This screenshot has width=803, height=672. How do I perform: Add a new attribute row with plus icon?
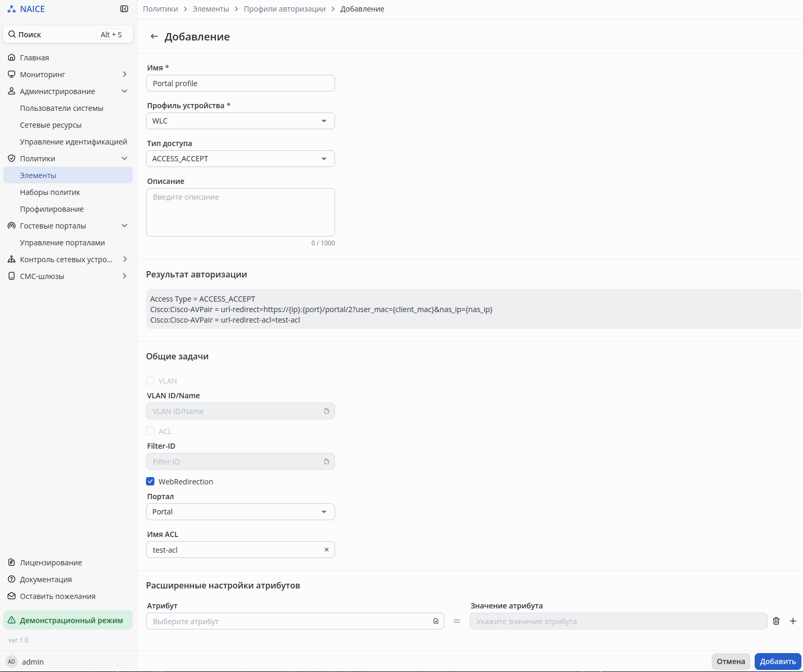click(793, 621)
